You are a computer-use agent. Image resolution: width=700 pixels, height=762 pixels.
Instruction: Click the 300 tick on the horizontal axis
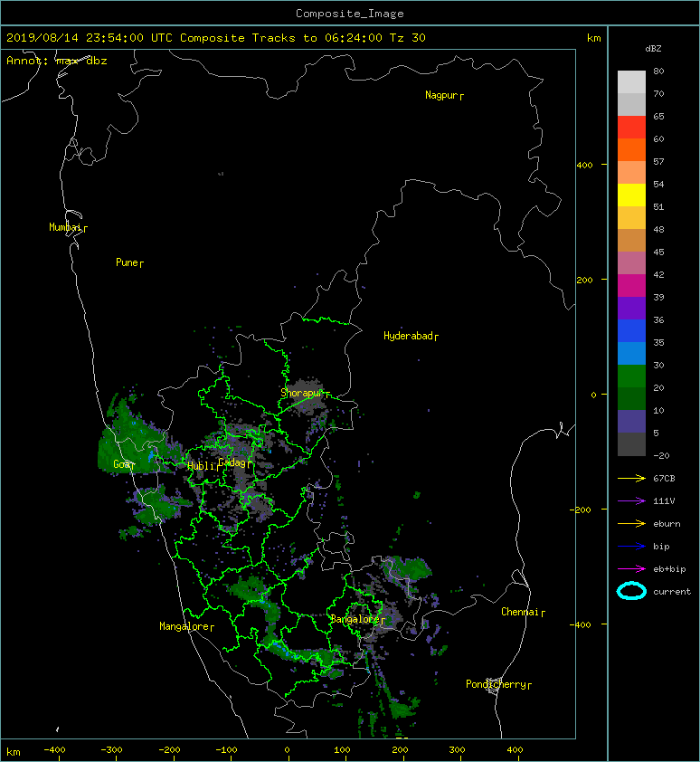(x=457, y=750)
